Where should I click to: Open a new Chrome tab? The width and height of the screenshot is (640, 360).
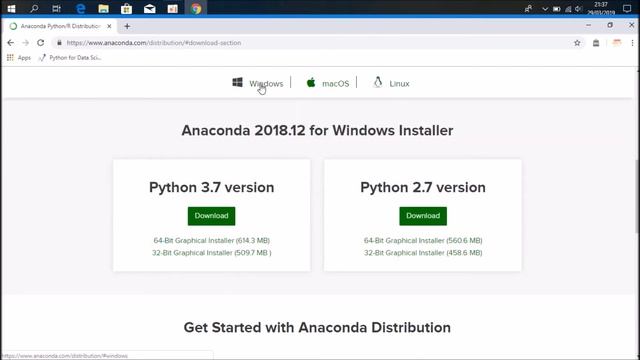click(x=127, y=26)
